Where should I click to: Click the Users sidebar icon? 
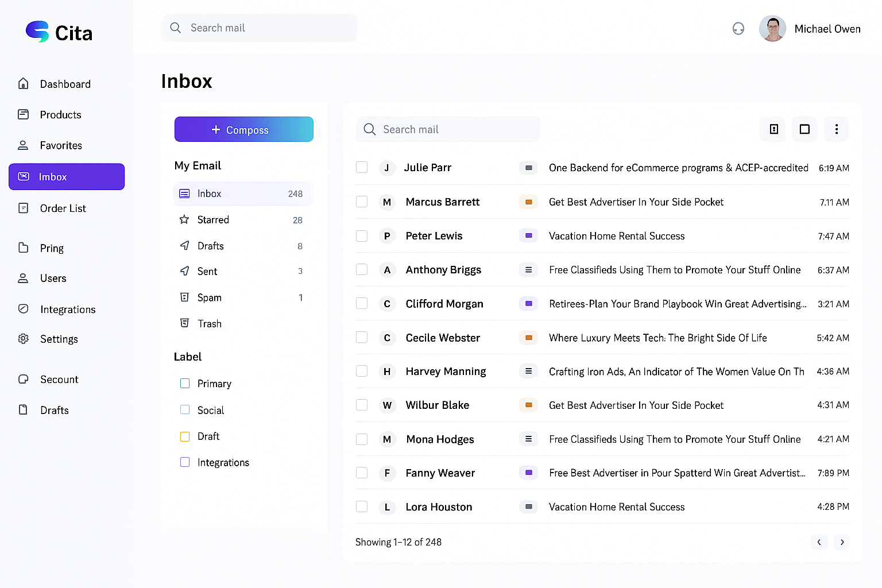pos(23,278)
